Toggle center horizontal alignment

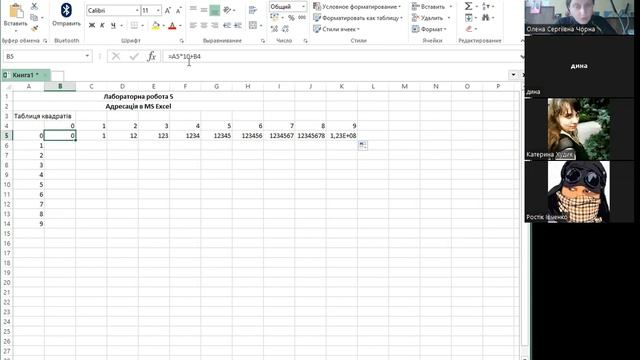(x=204, y=26)
